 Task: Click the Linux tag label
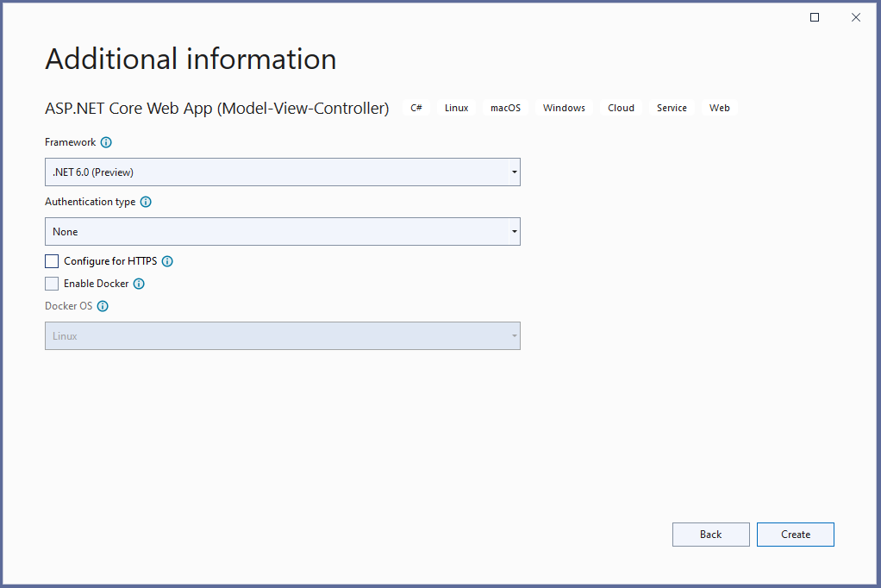456,108
